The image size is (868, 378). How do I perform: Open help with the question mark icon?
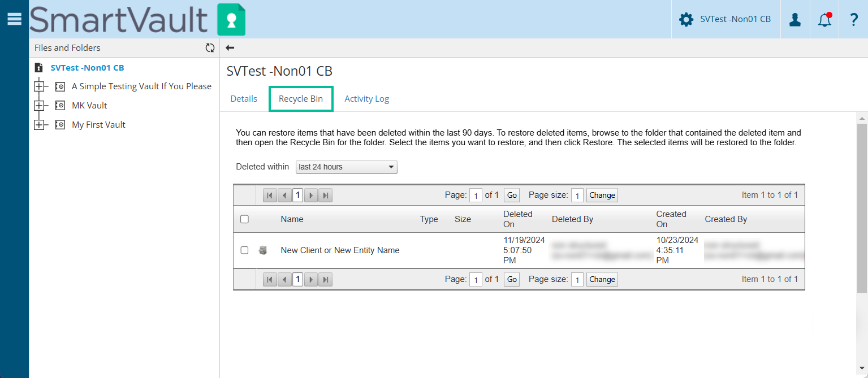[x=854, y=19]
